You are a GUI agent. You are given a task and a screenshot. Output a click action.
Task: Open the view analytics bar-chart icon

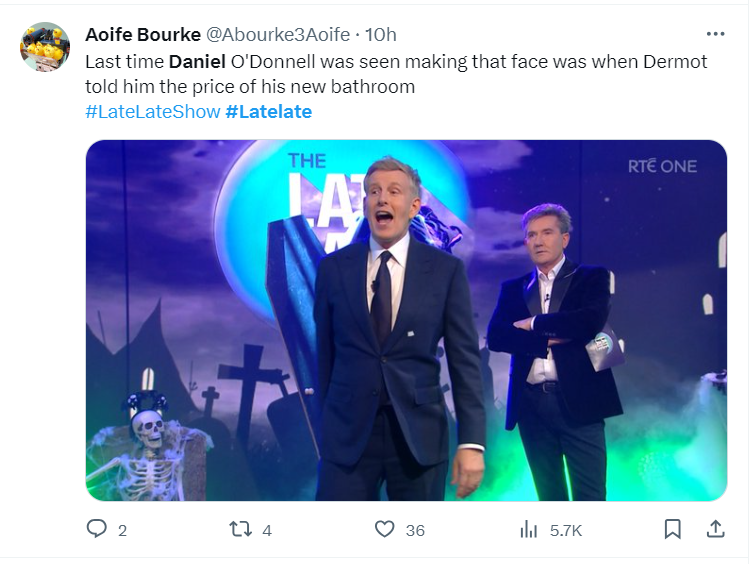(529, 529)
